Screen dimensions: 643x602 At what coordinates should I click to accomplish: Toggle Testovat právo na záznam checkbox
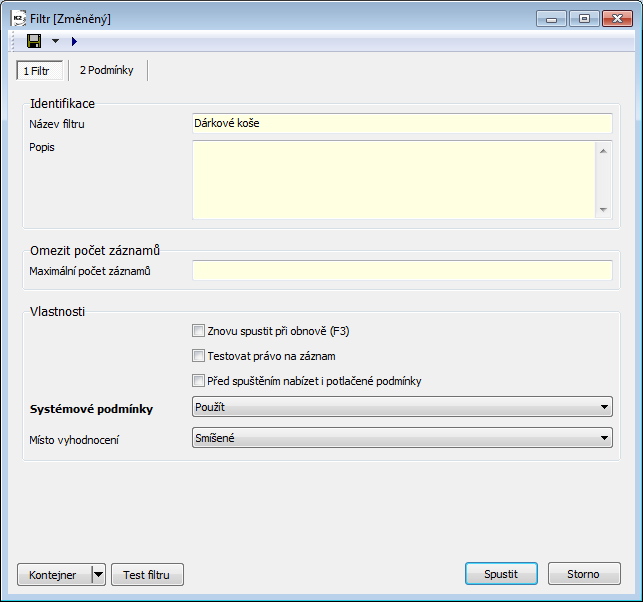198,355
